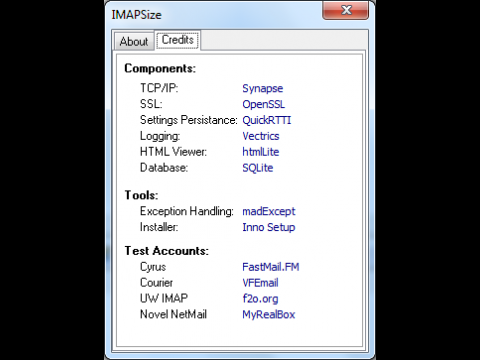Screen dimensions: 480x360
Task: Click the Components: heading
Action: click(x=160, y=68)
